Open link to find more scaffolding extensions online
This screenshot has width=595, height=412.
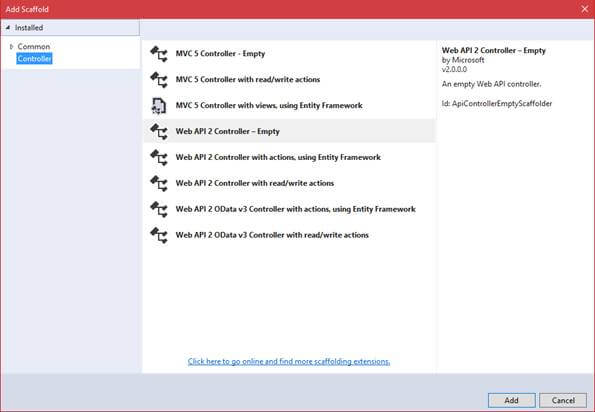(x=289, y=362)
